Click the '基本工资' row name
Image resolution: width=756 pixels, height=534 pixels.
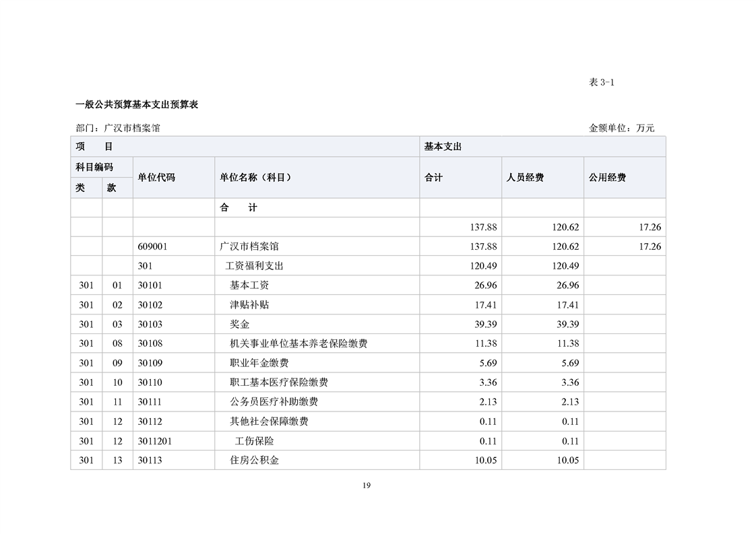249,286
